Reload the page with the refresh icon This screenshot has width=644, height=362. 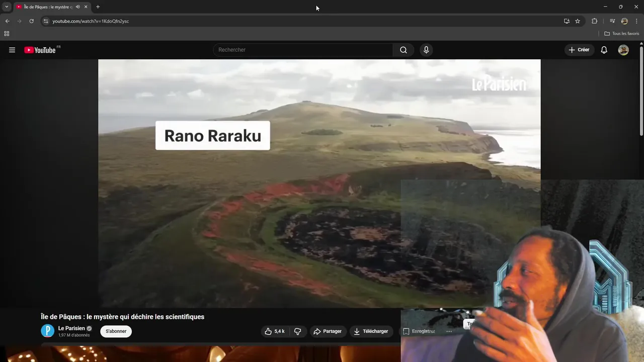(x=31, y=21)
